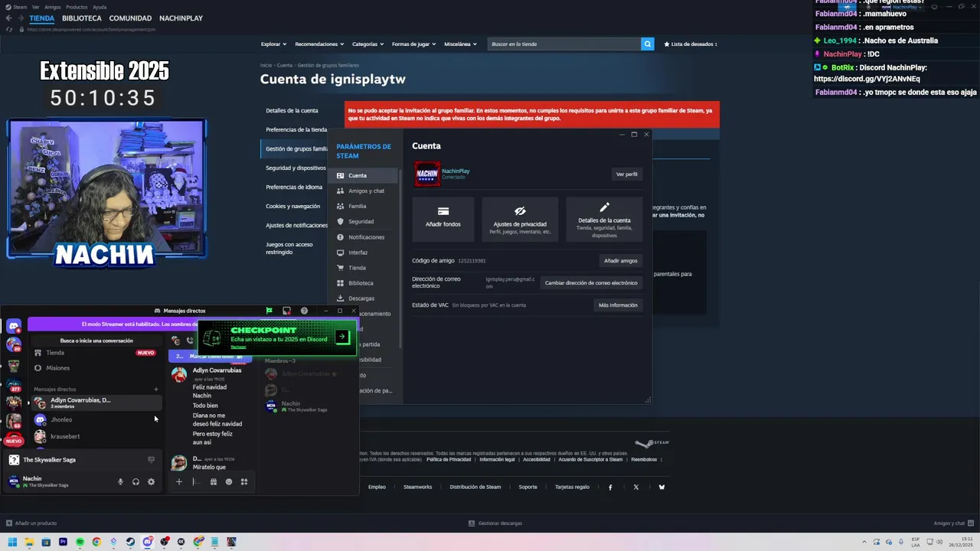Open Explorar dropdown in store navigation
The width and height of the screenshot is (980, 551).
273,44
